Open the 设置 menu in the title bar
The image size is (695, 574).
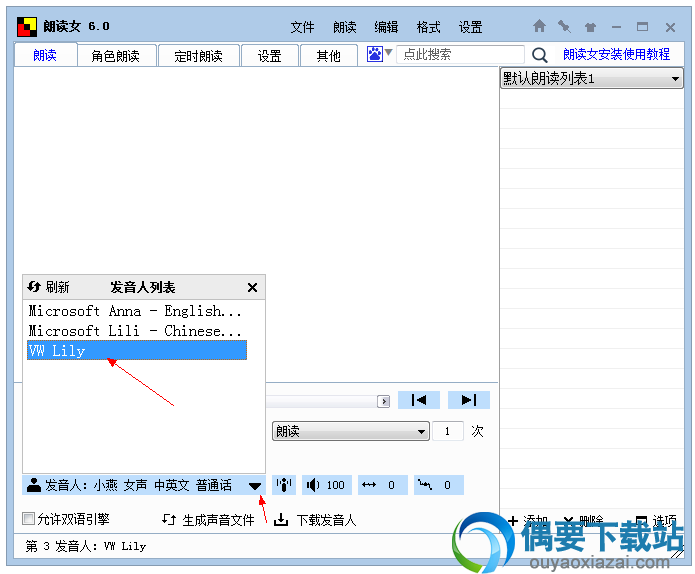470,27
